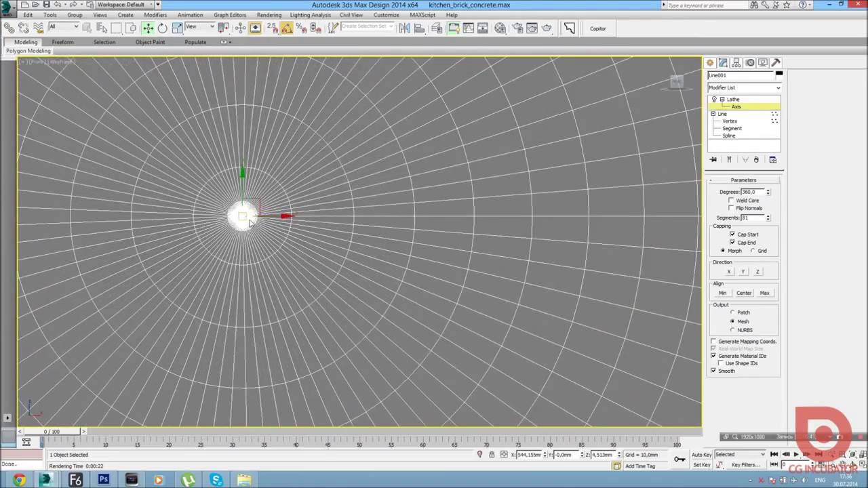
Task: Select the Link tool in main toolbar
Action: pos(9,28)
